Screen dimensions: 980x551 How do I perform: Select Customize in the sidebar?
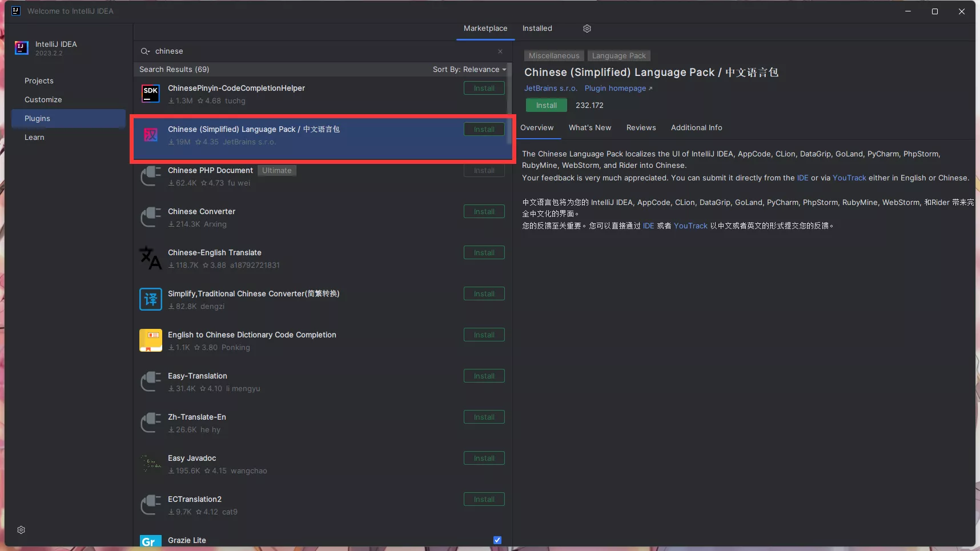coord(43,100)
